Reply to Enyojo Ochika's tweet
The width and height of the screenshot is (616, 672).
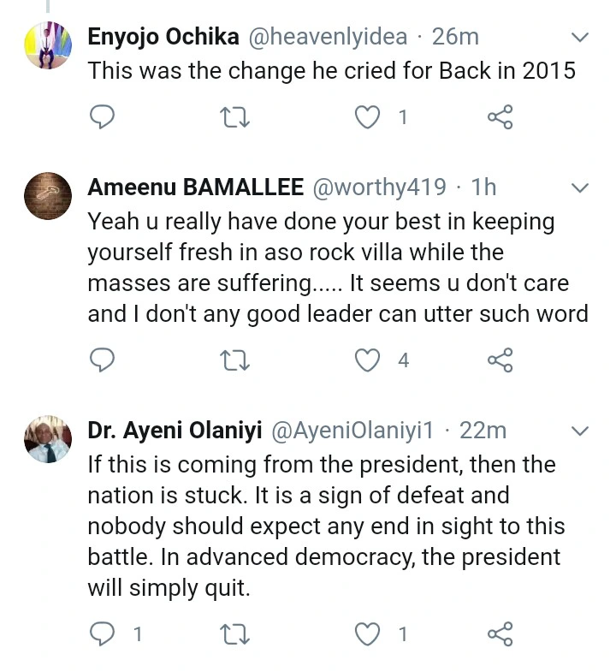pos(102,117)
